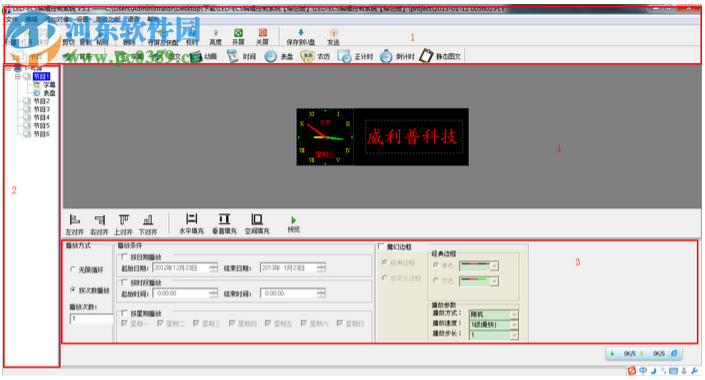Viewport: 705px width, 380px height.
Task: Click the 水平填充 horizontal fill icon
Action: pyautogui.click(x=192, y=224)
